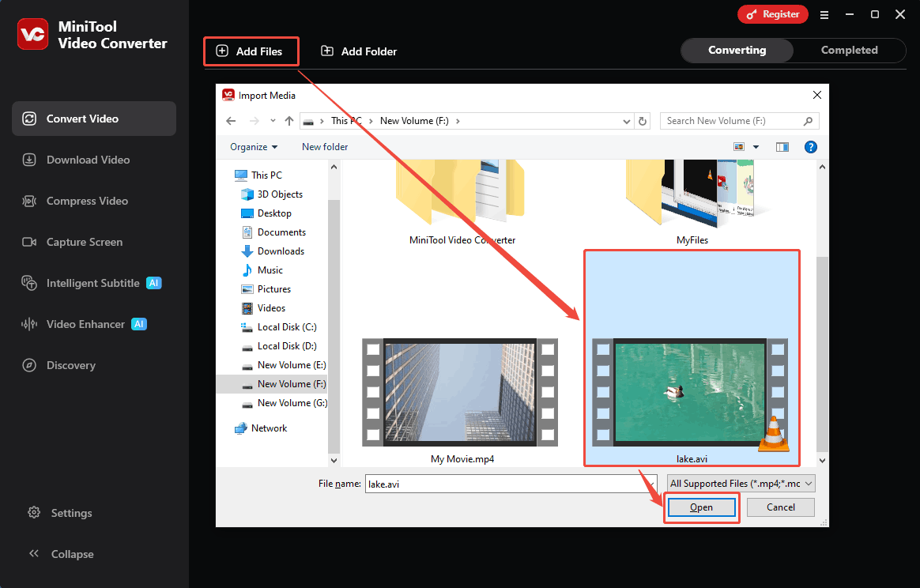Select Network in the navigation tree
Viewport: 920px width, 588px height.
click(261, 428)
